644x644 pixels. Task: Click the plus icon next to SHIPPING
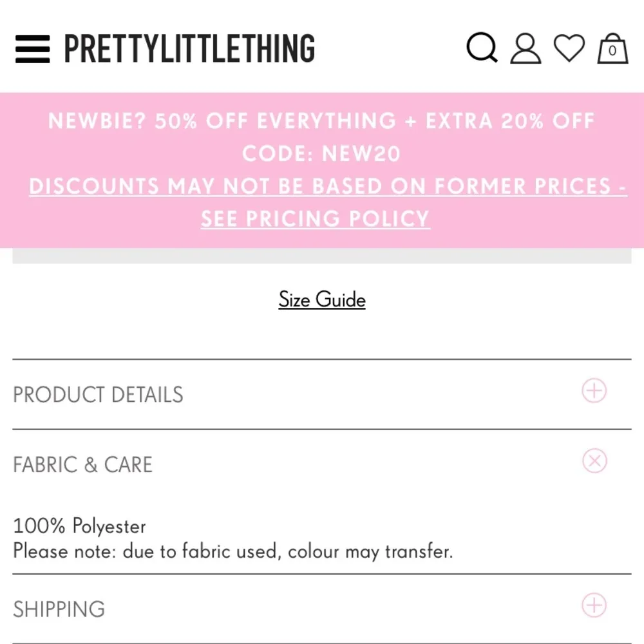(593, 604)
